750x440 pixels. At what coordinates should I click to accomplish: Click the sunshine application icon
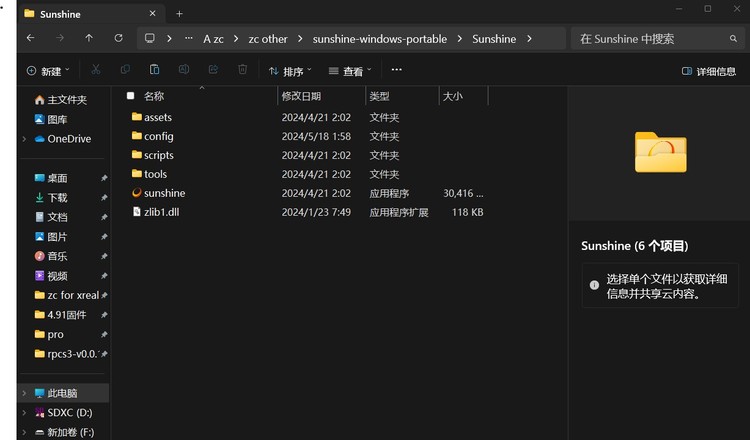[136, 193]
